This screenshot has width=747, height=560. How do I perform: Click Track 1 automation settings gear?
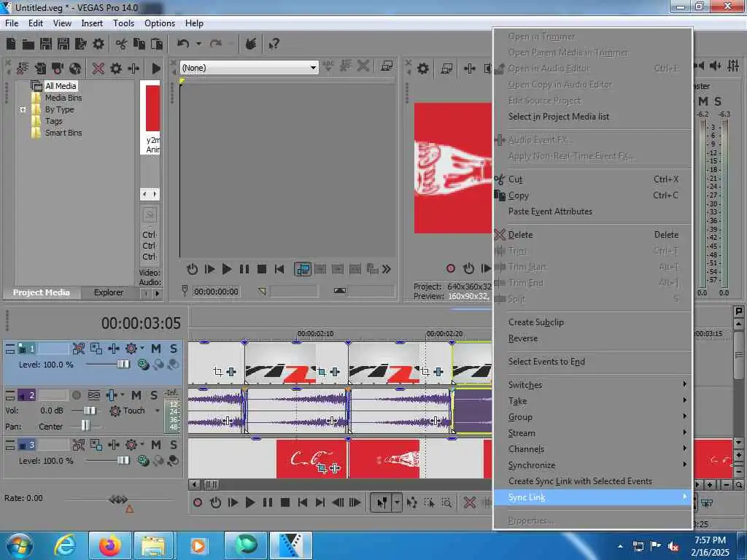pyautogui.click(x=131, y=349)
